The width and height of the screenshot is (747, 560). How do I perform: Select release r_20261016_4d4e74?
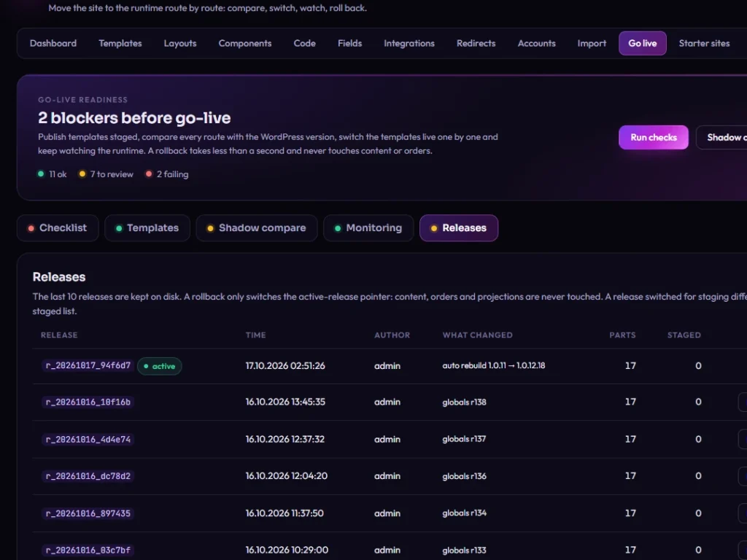(x=88, y=440)
